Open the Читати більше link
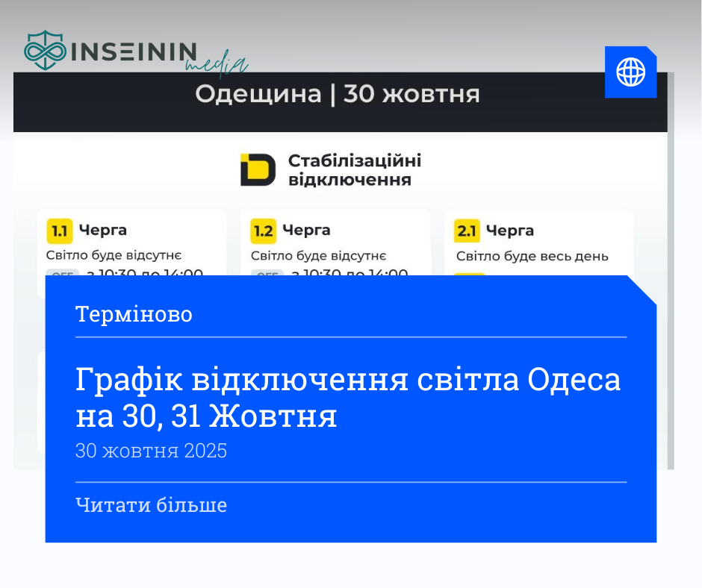This screenshot has width=702, height=588. click(151, 504)
